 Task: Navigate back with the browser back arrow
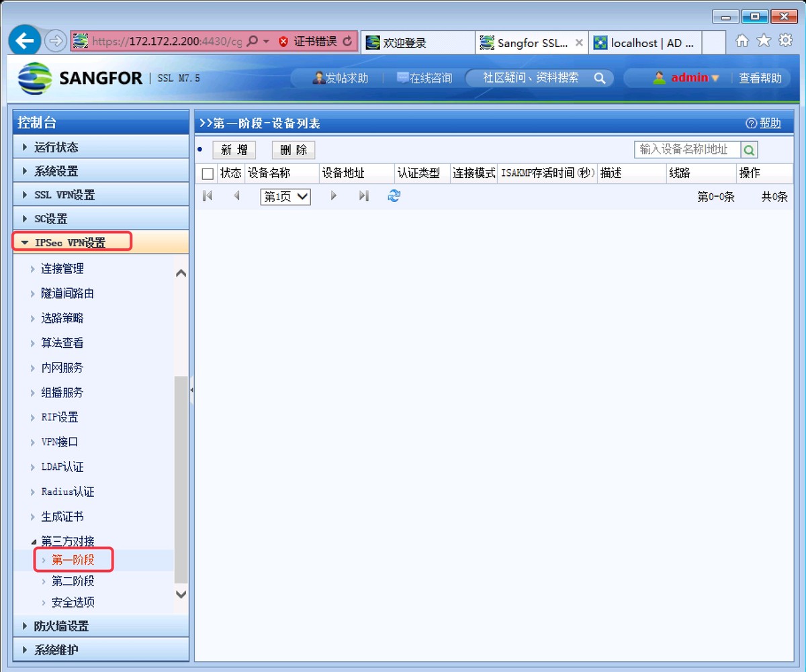click(x=24, y=42)
